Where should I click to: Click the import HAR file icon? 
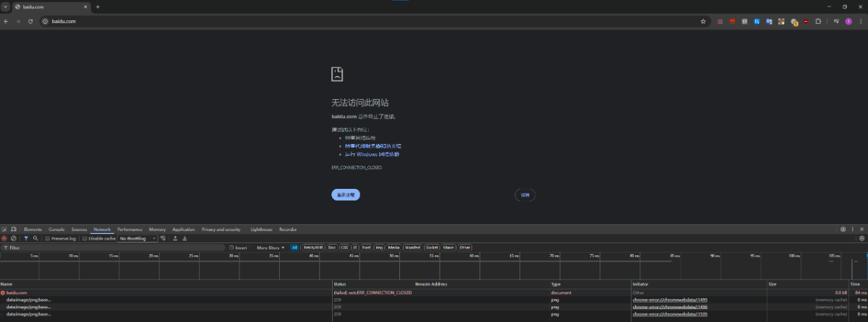tap(175, 238)
